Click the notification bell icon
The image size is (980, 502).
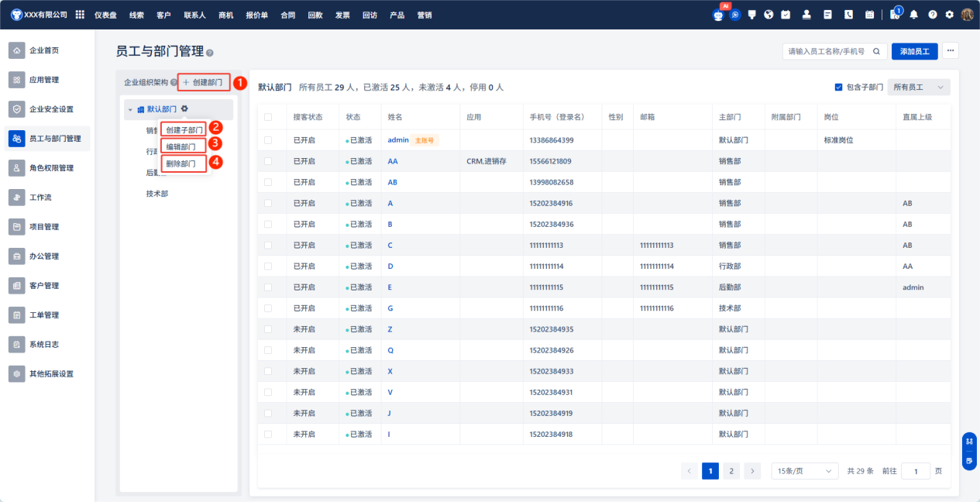pyautogui.click(x=913, y=15)
